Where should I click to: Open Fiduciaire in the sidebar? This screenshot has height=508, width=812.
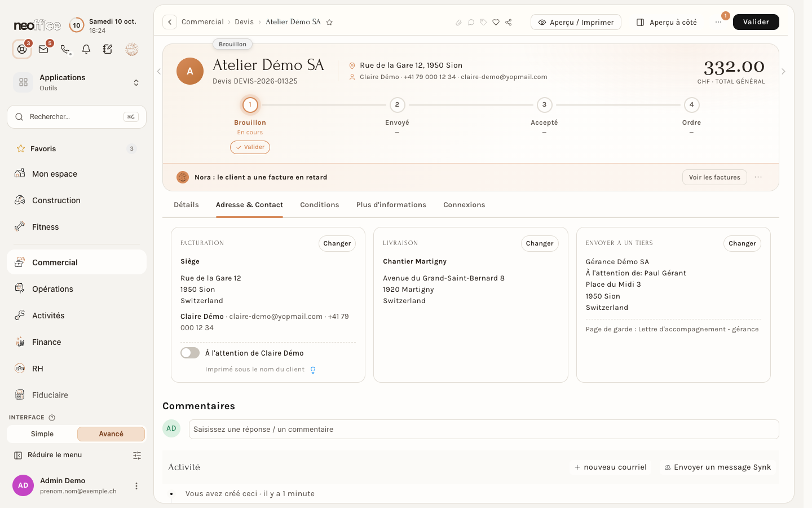coord(77,395)
